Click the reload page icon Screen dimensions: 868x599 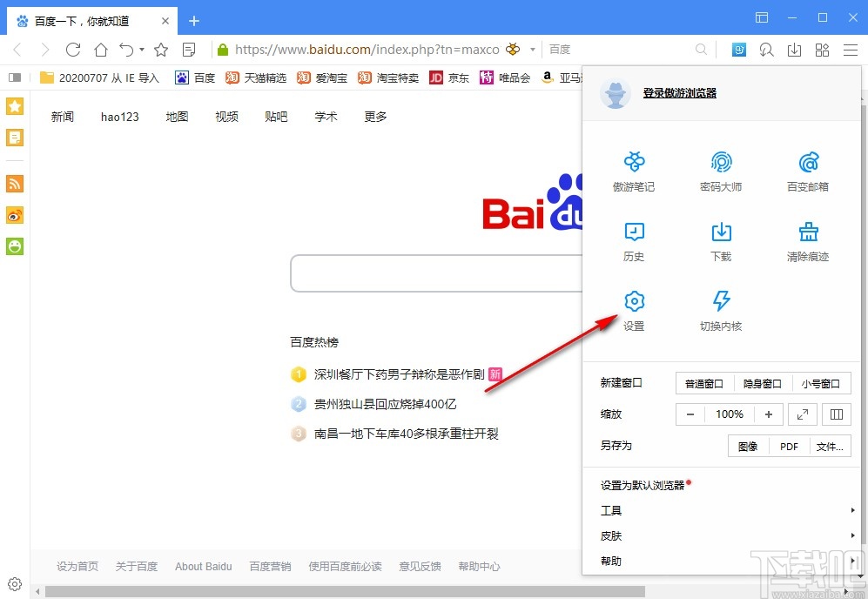pyautogui.click(x=73, y=50)
